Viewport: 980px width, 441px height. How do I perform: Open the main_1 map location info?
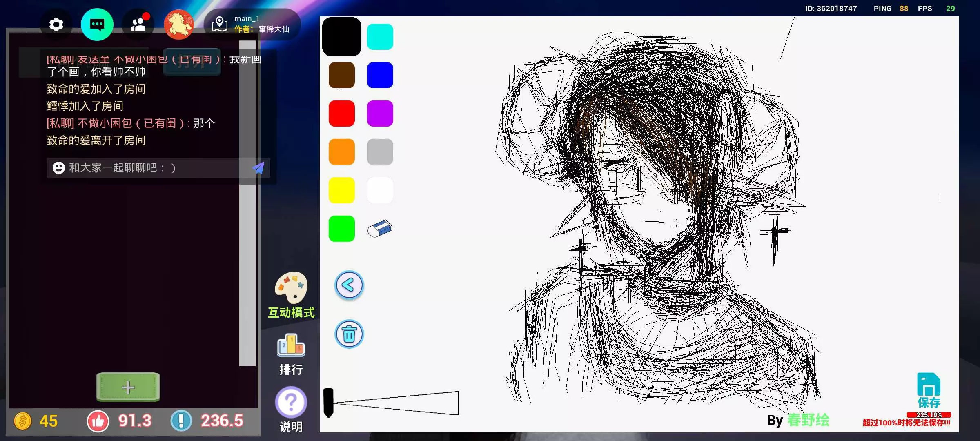point(252,24)
